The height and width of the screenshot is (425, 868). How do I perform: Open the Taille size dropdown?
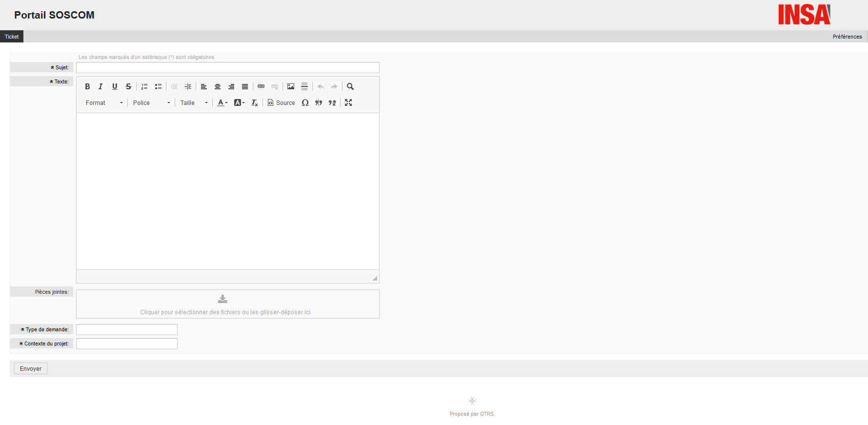click(194, 102)
